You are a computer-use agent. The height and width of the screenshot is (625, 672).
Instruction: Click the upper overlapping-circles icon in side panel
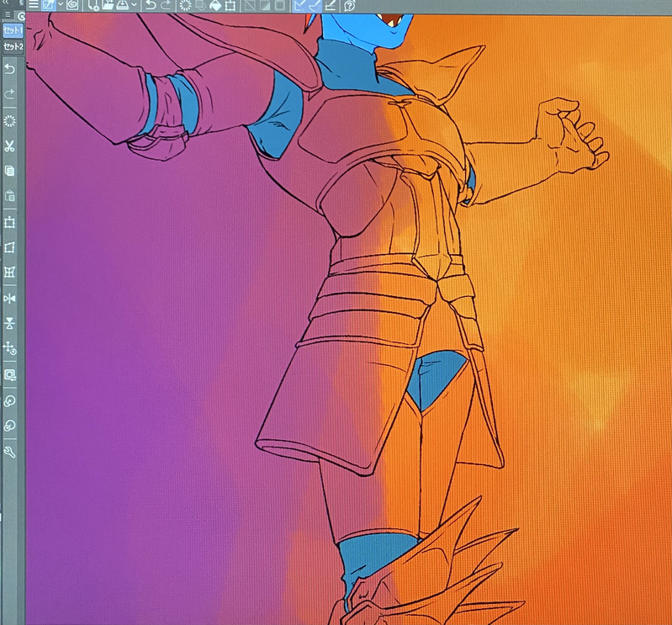9,400
